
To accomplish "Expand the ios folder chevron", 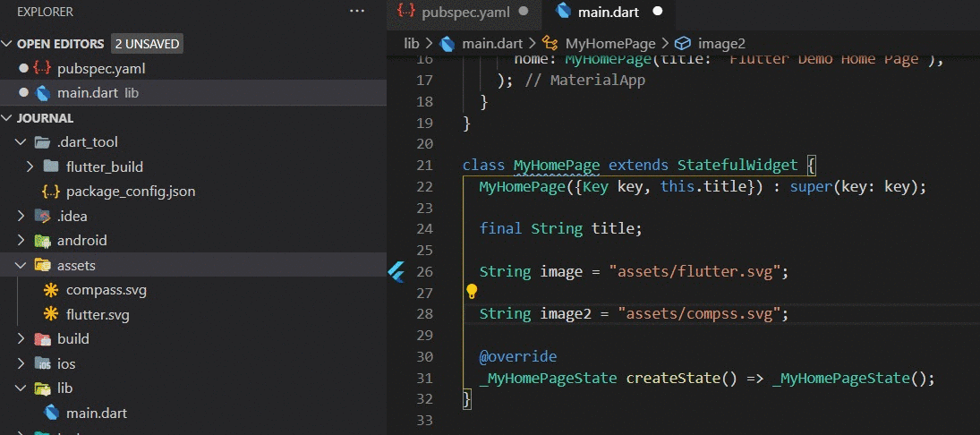I will point(21,363).
